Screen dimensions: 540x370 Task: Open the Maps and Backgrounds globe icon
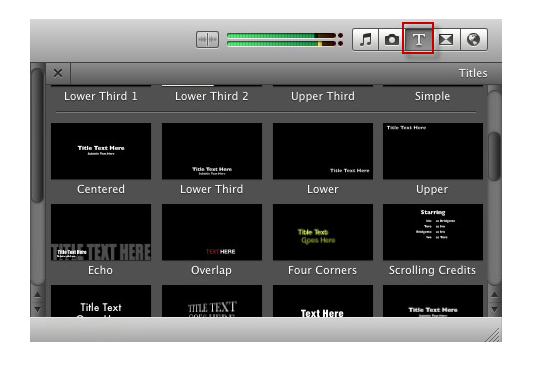click(x=474, y=39)
